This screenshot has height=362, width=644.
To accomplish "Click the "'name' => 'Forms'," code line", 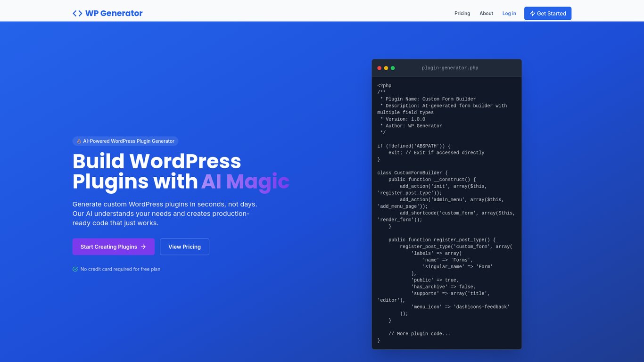I will (x=447, y=260).
